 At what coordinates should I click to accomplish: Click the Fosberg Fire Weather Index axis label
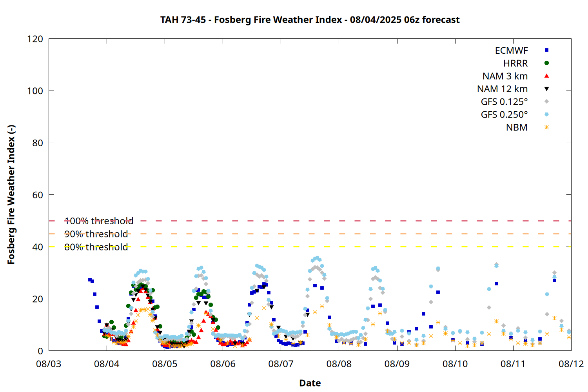click(x=11, y=194)
